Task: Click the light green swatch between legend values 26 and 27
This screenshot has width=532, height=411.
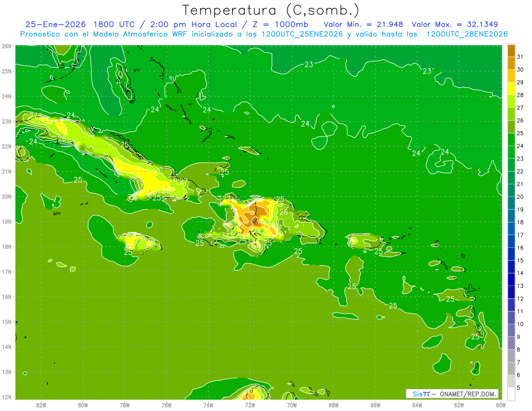Action: 511,114
